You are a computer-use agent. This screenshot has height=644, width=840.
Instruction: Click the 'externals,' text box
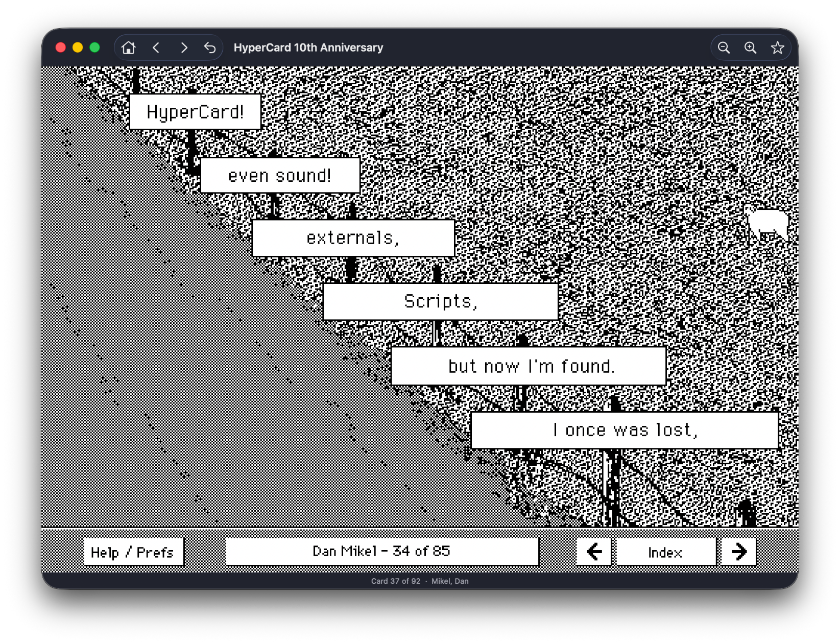(x=353, y=238)
